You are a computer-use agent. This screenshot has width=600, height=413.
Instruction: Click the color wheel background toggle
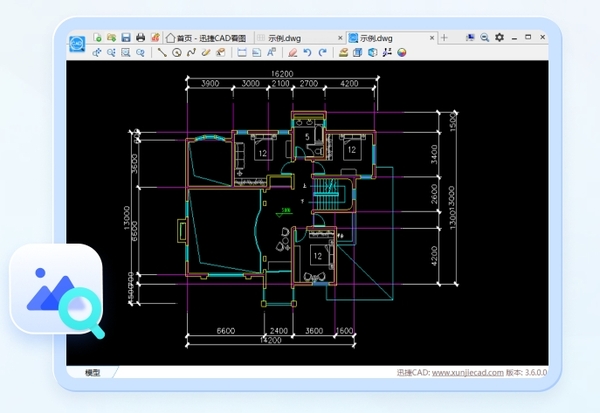pyautogui.click(x=401, y=52)
